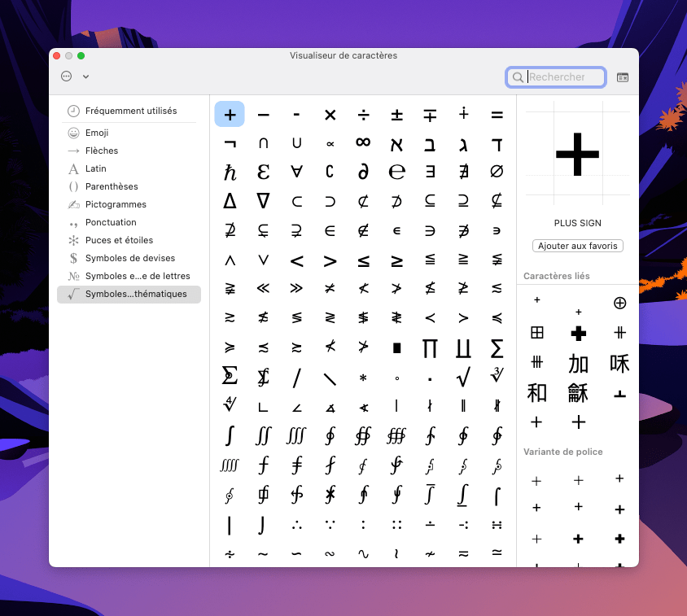Open the ellipsis action menu in toolbar

tap(67, 76)
